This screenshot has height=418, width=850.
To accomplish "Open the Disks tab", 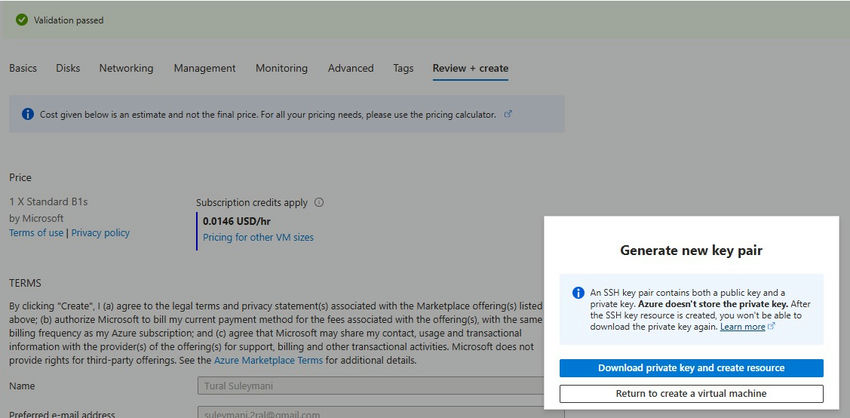I will [x=68, y=68].
